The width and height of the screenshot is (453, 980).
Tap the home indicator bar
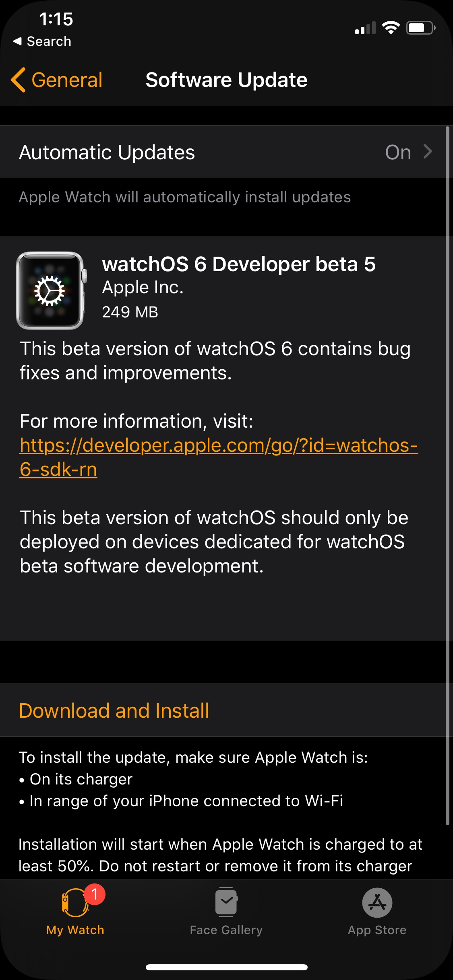[226, 967]
